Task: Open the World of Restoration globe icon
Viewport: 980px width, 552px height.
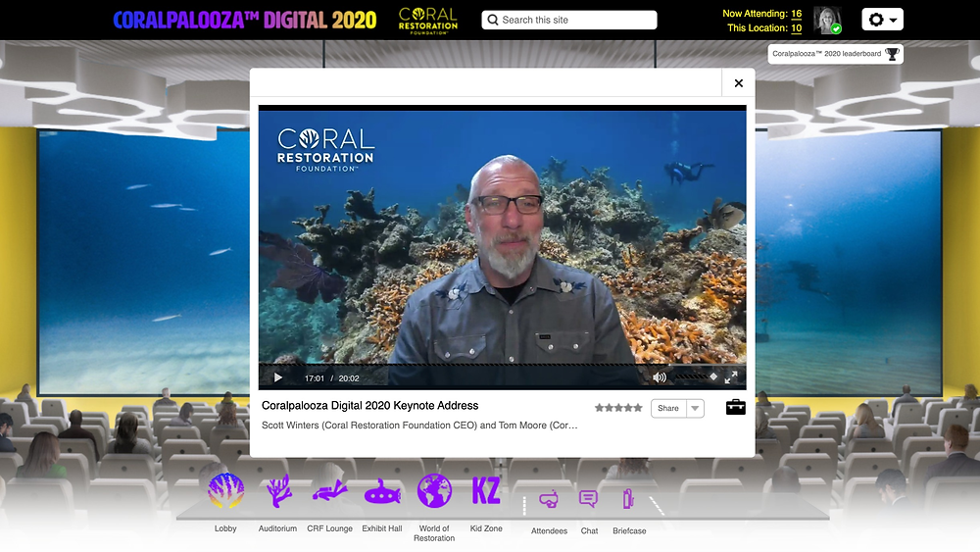Action: [434, 491]
